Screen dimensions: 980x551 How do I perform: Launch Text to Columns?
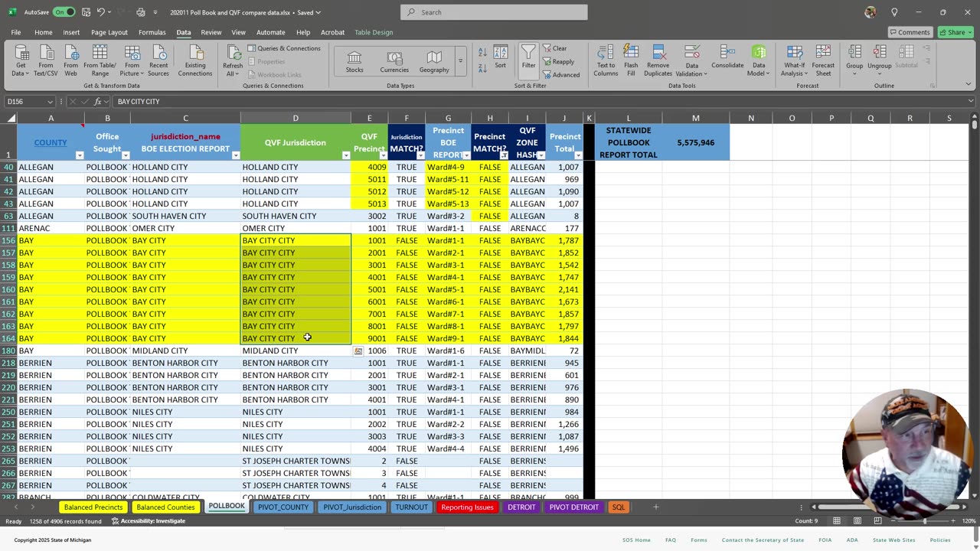(606, 60)
